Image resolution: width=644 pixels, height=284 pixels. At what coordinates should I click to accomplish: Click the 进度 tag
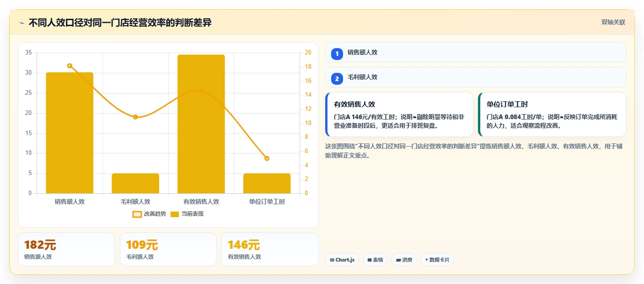pyautogui.click(x=404, y=260)
